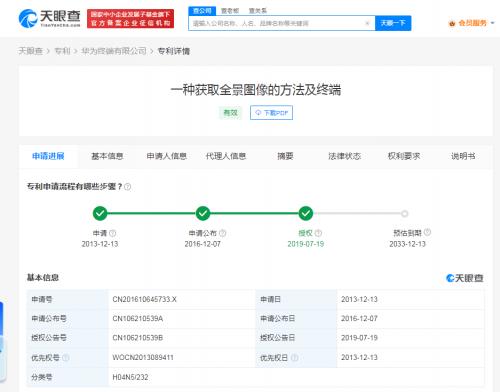Switch to the 代理人信息 tab
Screen dimensions: 500x392
pyautogui.click(x=226, y=156)
